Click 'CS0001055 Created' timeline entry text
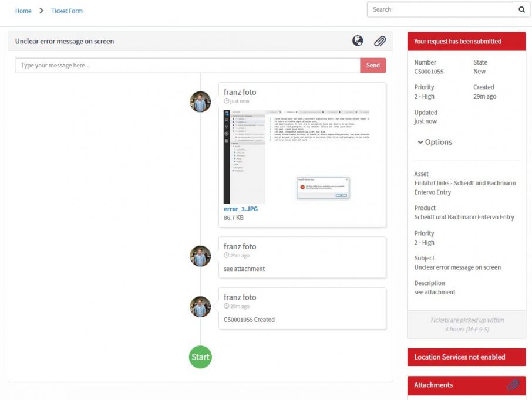Image resolution: width=532 pixels, height=400 pixels. point(249,320)
